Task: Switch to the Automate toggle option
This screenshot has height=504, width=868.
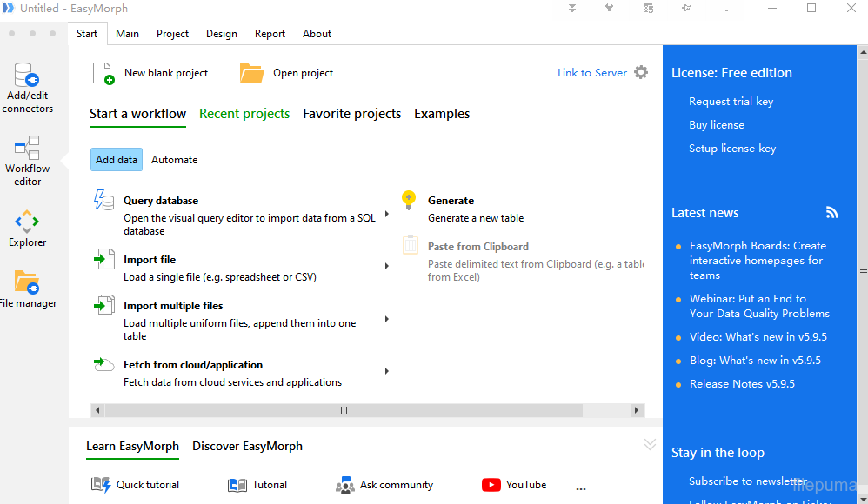Action: point(174,160)
